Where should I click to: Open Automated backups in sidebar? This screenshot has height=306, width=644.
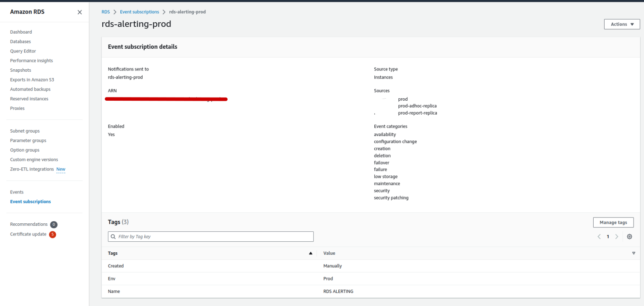tap(30, 89)
